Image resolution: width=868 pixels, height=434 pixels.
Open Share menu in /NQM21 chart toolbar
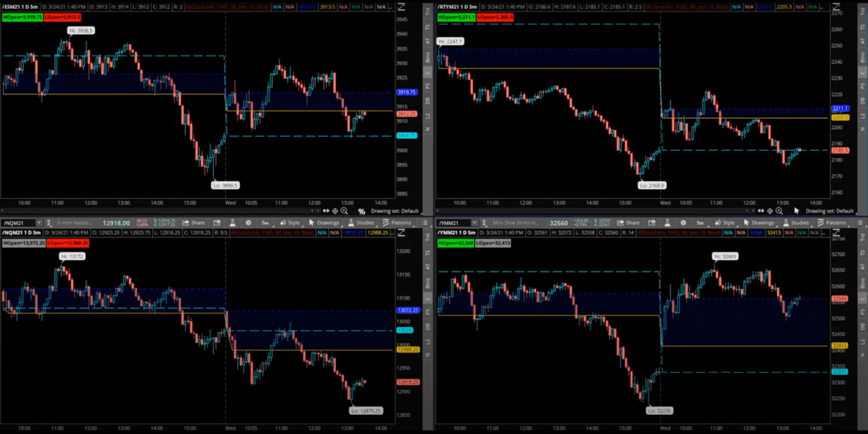point(193,222)
